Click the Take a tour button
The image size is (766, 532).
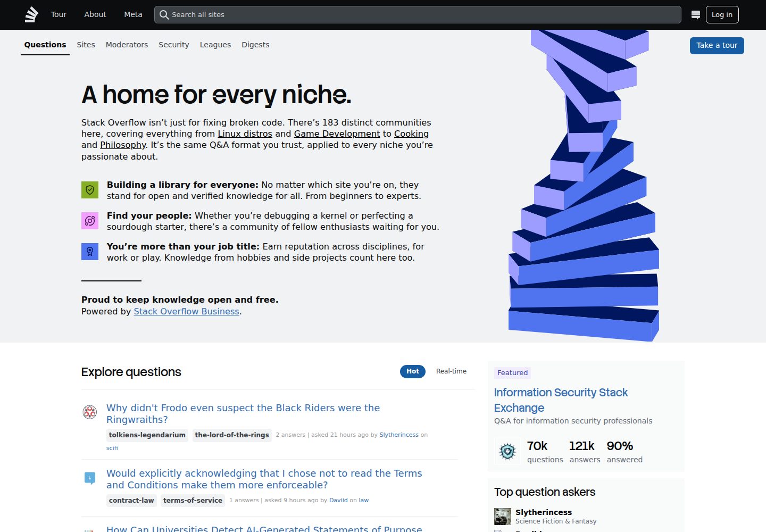click(717, 46)
